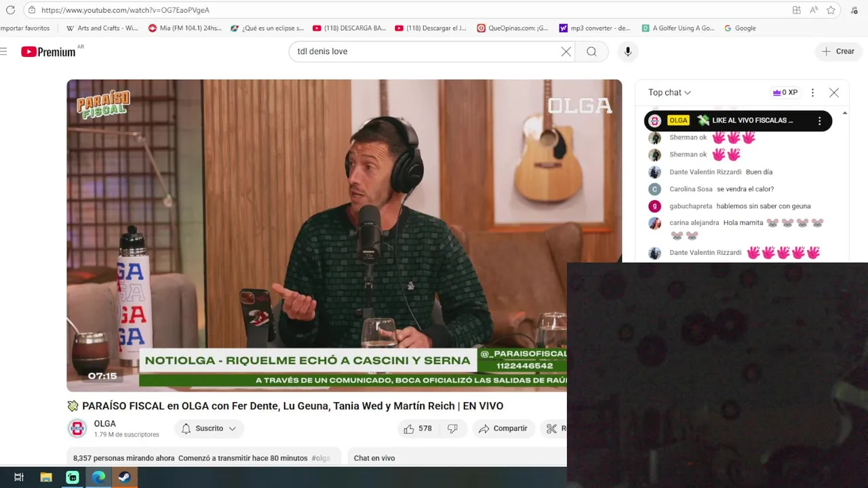The width and height of the screenshot is (868, 488).
Task: Open the OLGA channel name link
Action: coord(105,424)
